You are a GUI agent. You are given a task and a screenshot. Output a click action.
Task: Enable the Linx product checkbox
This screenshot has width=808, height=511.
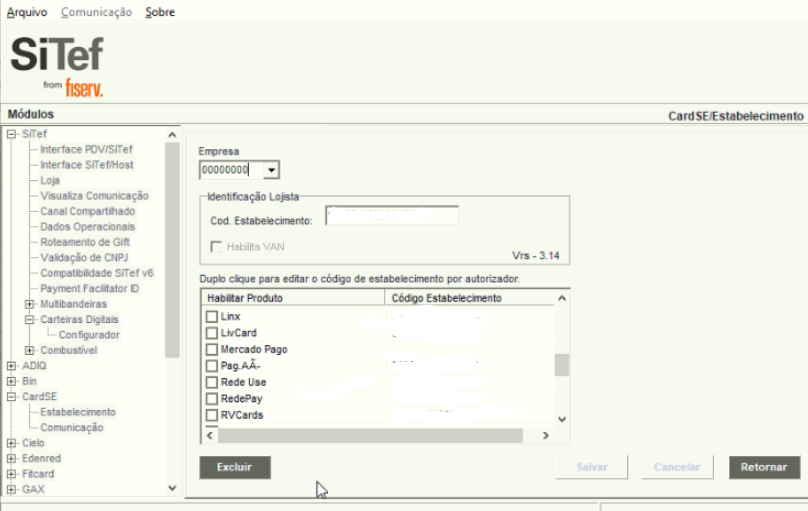coord(211,316)
